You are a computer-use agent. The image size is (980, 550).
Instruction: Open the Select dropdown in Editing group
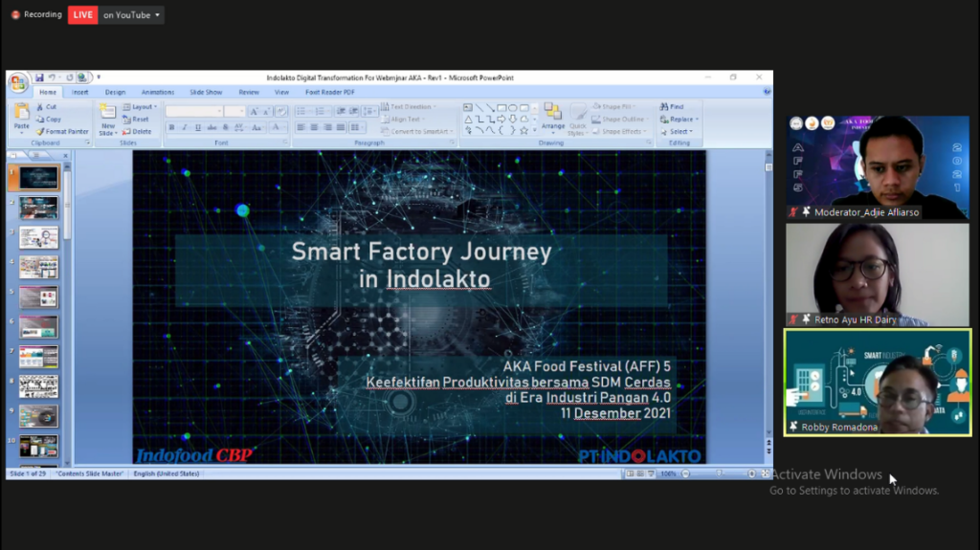pos(679,131)
